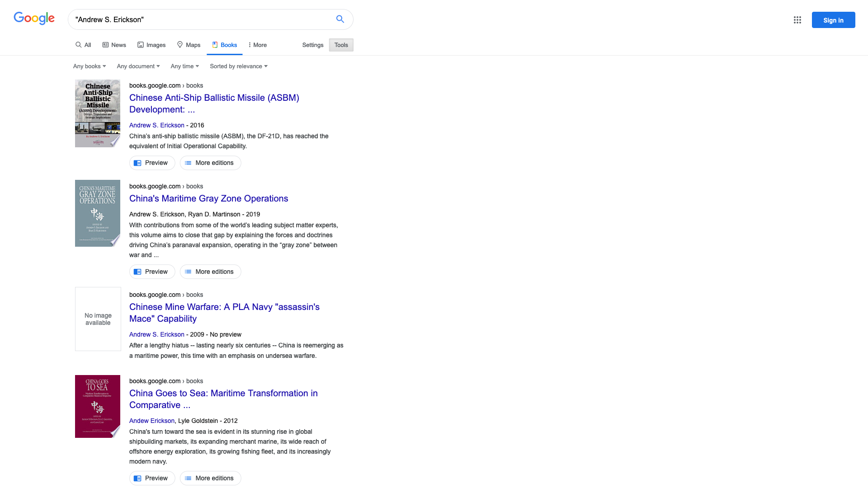Click Preview book icon for China Goes to Sea

pyautogui.click(x=137, y=478)
